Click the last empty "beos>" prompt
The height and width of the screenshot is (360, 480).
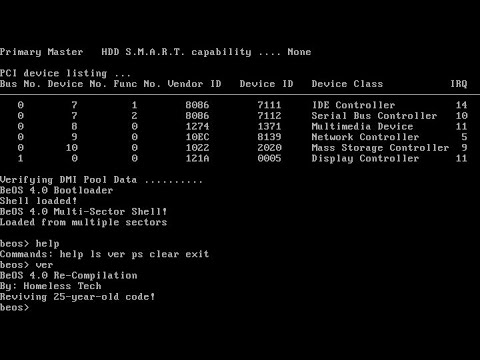click(x=15, y=308)
